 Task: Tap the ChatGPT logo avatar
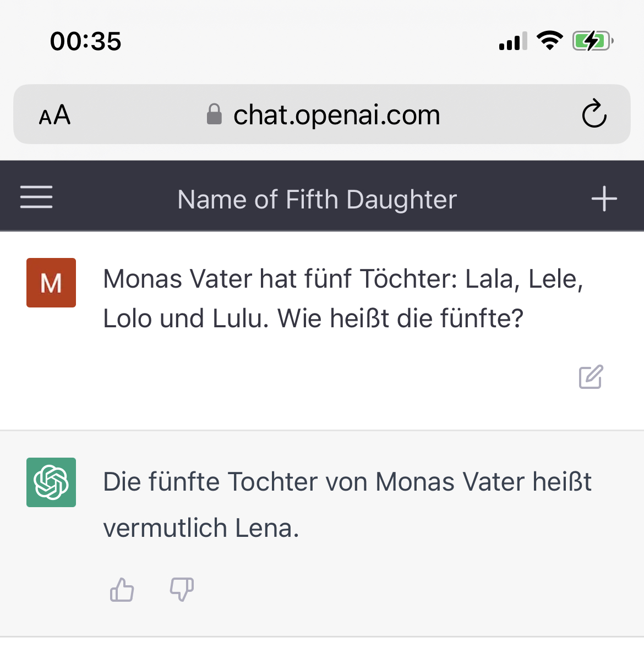[51, 482]
